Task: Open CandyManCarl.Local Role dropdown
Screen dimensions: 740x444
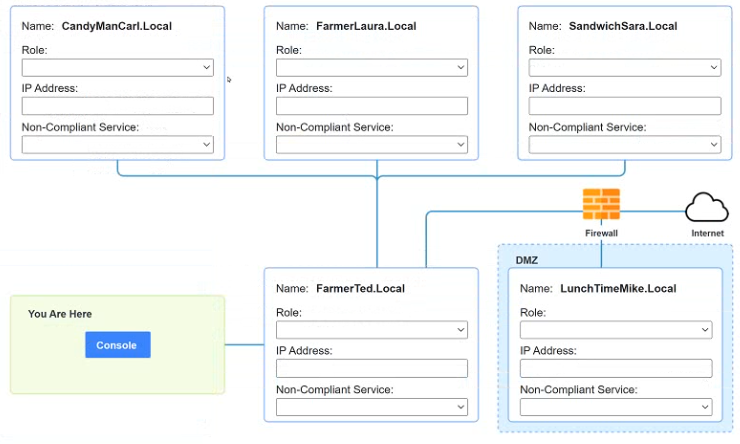Action: (118, 67)
